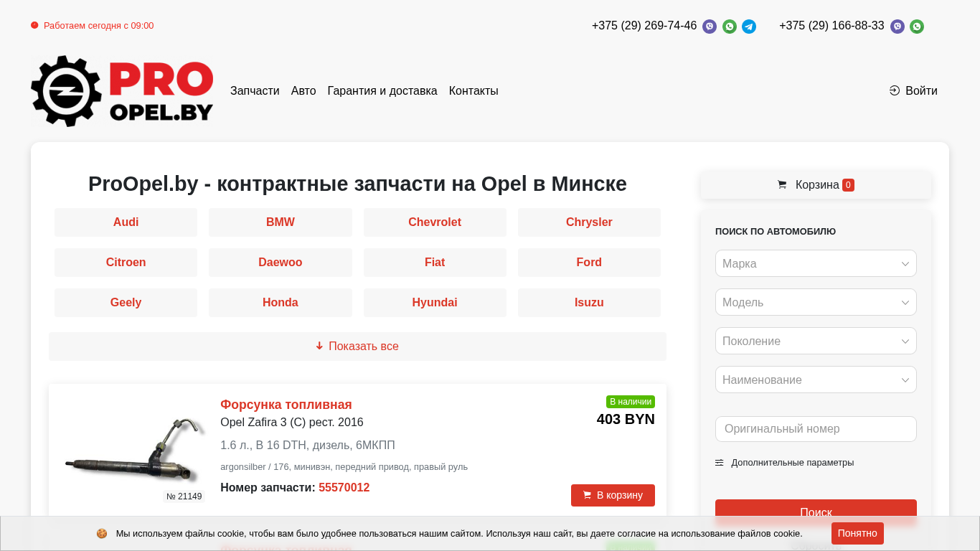Expand the Наименование dropdown
This screenshot has width=980, height=551.
click(816, 380)
